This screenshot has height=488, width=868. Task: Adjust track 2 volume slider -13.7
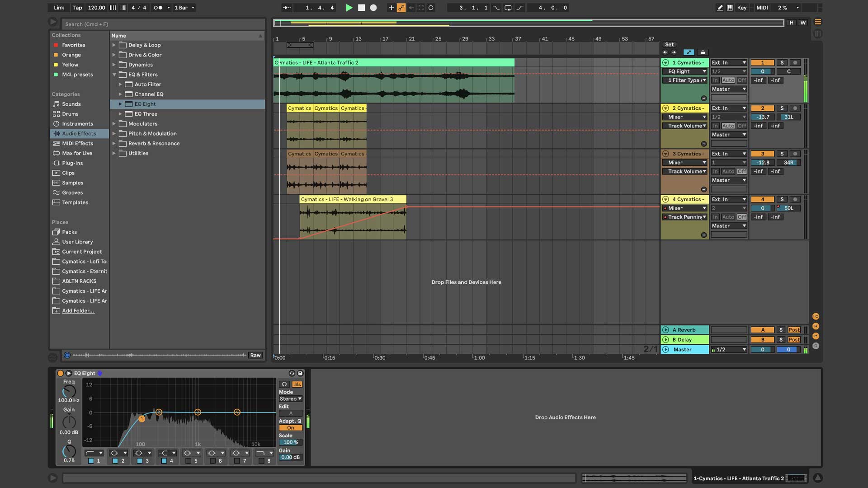762,117
